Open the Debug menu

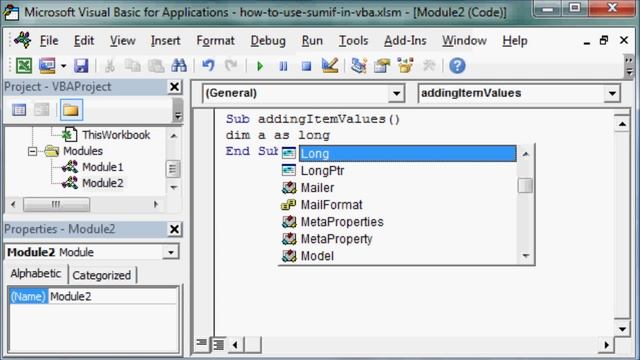[268, 40]
